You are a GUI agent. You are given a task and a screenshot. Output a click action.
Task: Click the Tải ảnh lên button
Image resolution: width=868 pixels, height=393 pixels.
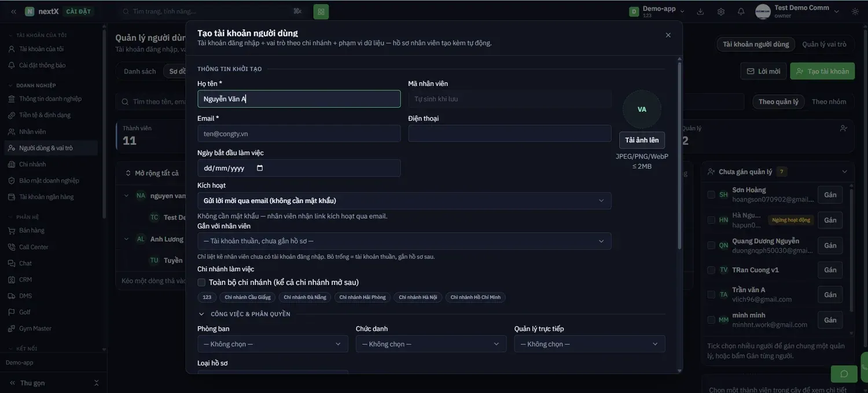(642, 140)
